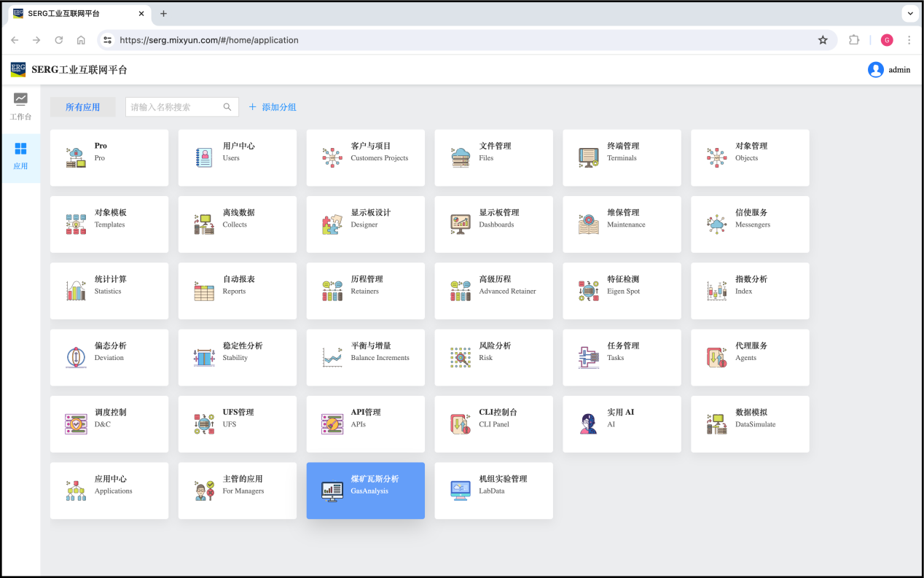Click the 添加分组 link
The height and width of the screenshot is (578, 924).
273,107
